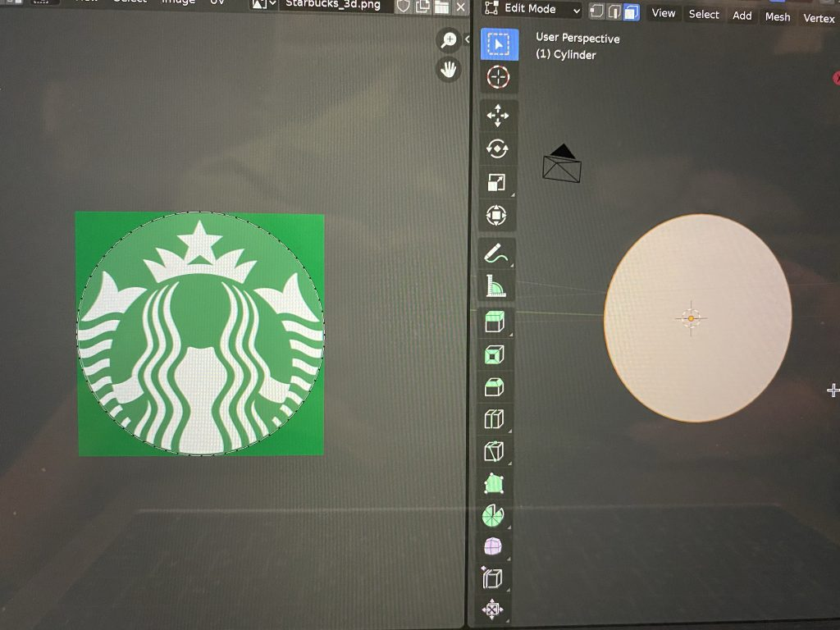Choose the Move tool in toolbar
The width and height of the screenshot is (840, 630).
click(x=497, y=116)
